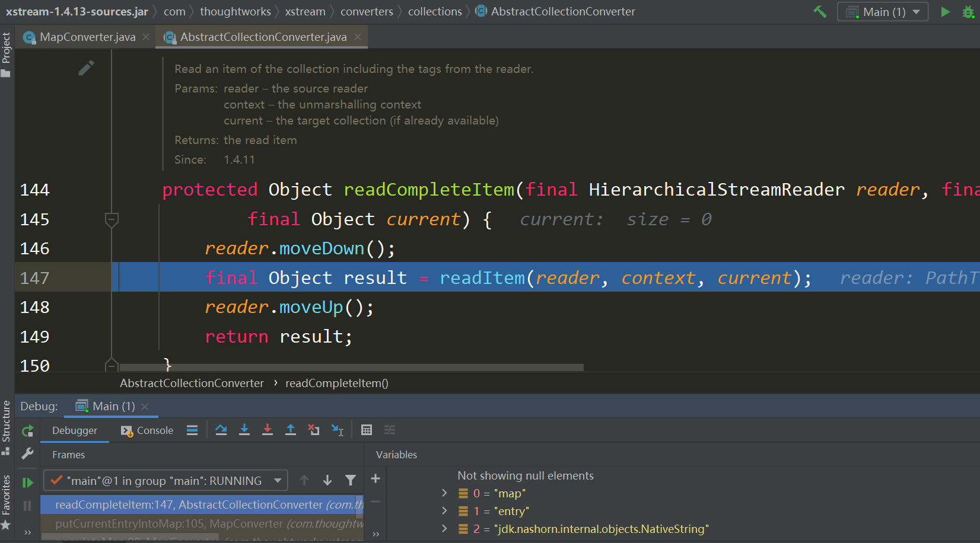Click the Step Into debugger icon
Image resolution: width=980 pixels, height=543 pixels.
tap(244, 430)
